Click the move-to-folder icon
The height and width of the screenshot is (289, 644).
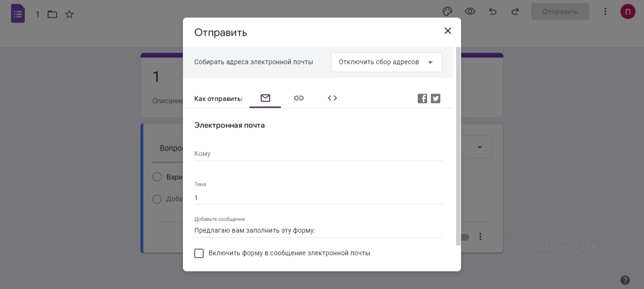pyautogui.click(x=52, y=14)
